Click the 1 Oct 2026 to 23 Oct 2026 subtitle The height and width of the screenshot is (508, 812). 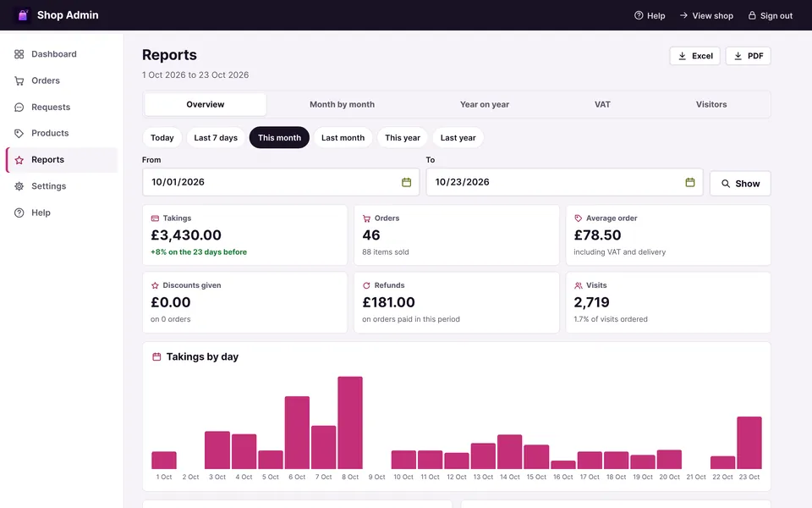pos(195,75)
